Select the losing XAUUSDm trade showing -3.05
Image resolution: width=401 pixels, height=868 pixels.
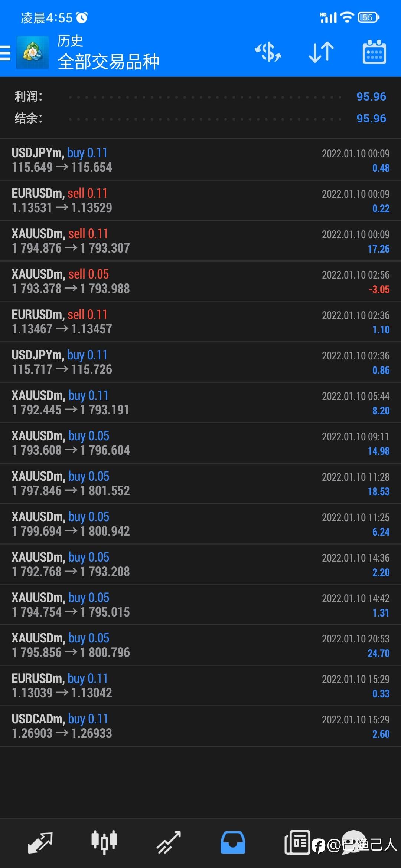tap(200, 281)
